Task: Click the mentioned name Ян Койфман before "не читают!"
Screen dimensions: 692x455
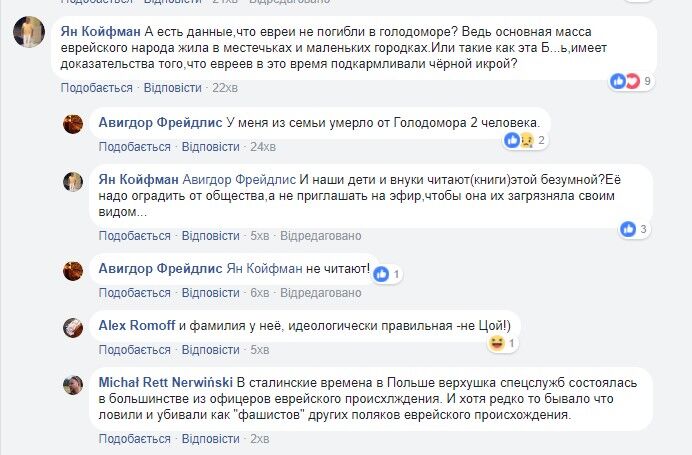Action: pyautogui.click(x=261, y=271)
